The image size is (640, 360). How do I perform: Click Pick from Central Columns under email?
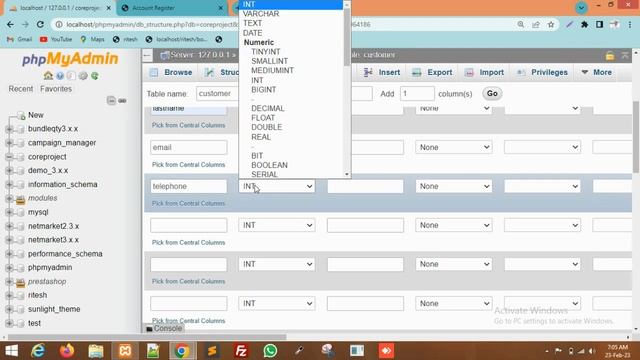tap(188, 164)
